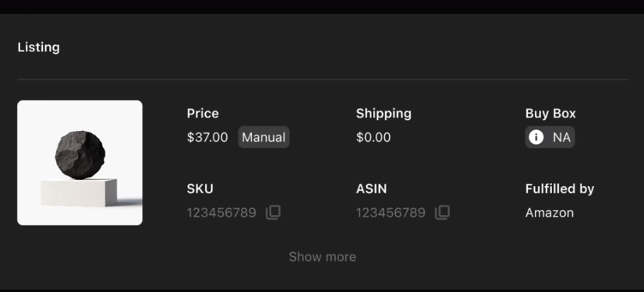
Task: Click the Price field label
Action: click(x=203, y=113)
